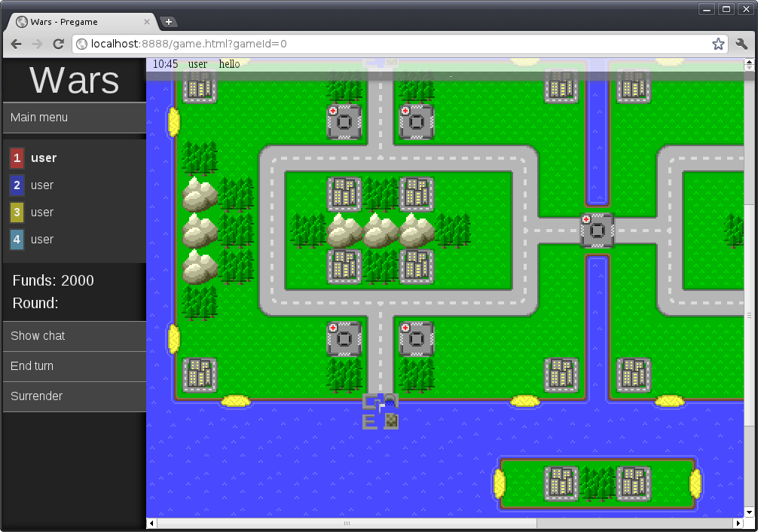Select the road junction base between the rivers
Screen dimensions: 758x532
pos(598,230)
